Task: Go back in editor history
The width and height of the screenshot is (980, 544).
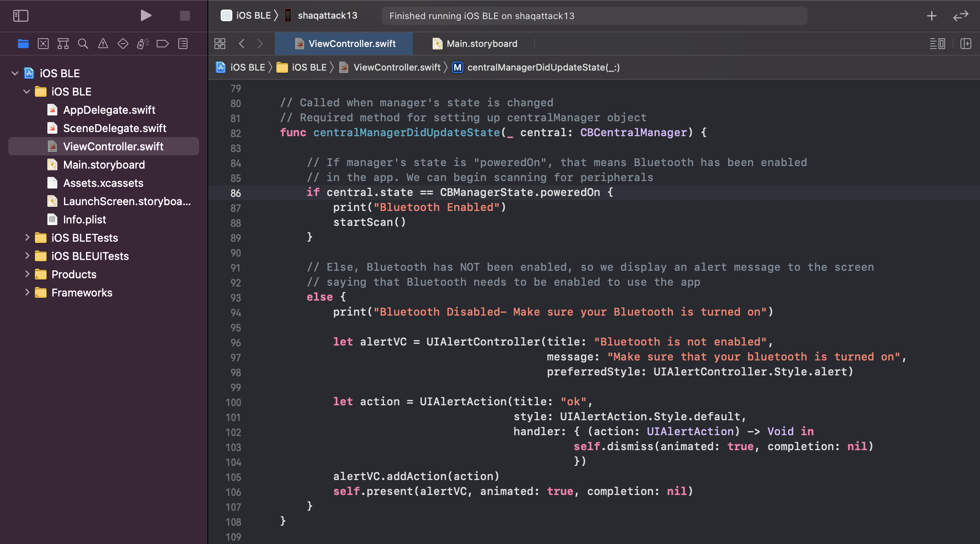Action: click(242, 44)
